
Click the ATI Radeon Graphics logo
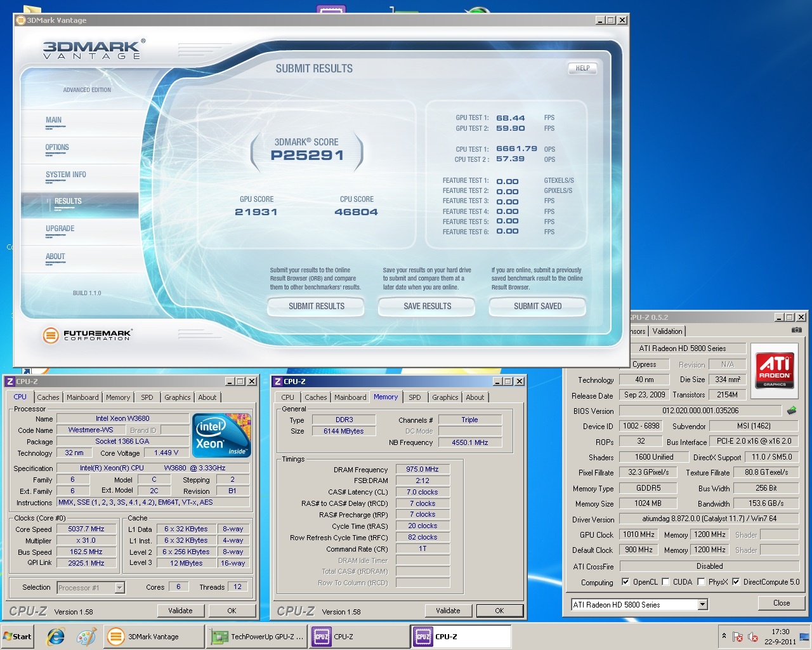click(775, 370)
